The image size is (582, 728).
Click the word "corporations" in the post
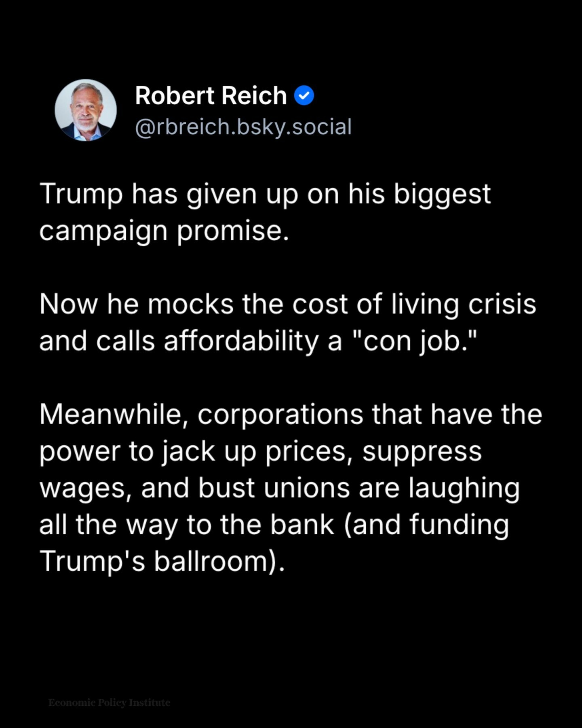pos(280,415)
